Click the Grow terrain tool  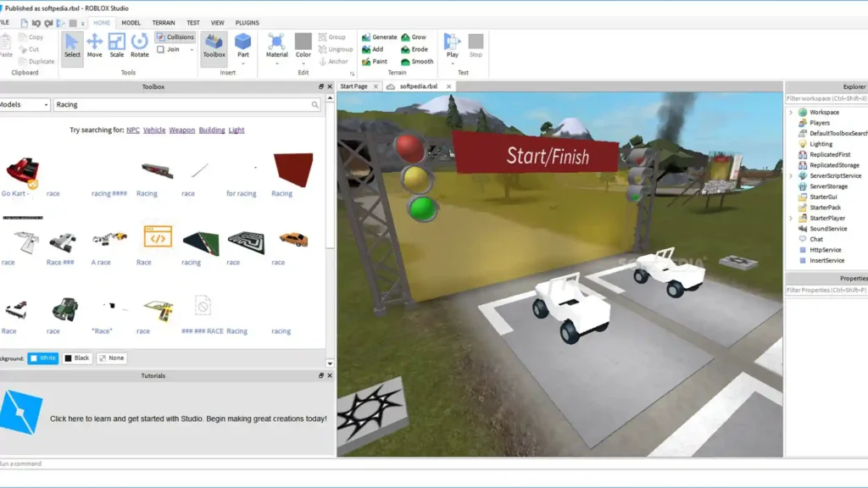click(414, 37)
